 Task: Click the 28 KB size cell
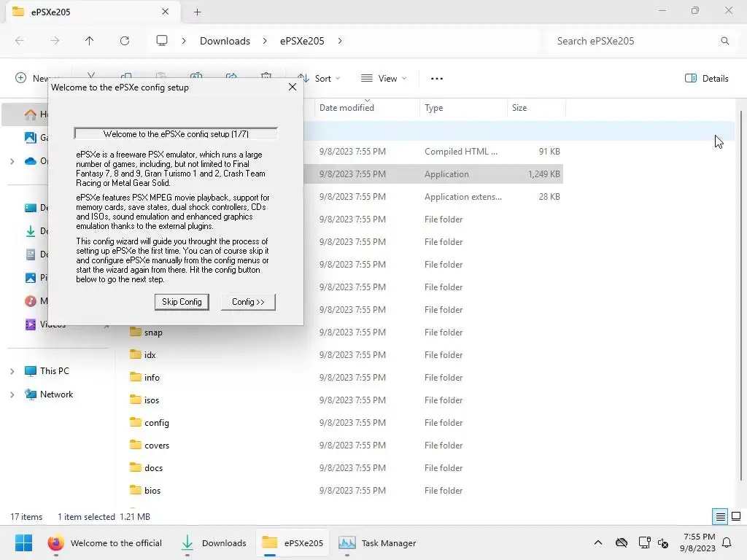point(549,197)
